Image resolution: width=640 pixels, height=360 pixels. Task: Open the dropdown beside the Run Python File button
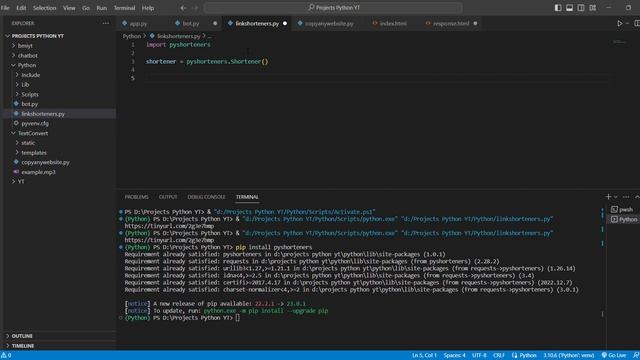pos(627,23)
